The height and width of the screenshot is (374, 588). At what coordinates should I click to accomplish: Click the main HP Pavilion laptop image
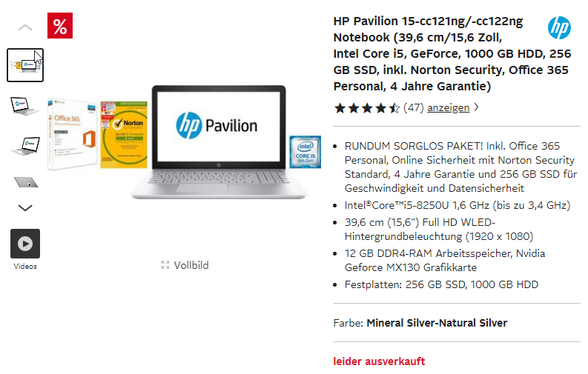[x=219, y=142]
